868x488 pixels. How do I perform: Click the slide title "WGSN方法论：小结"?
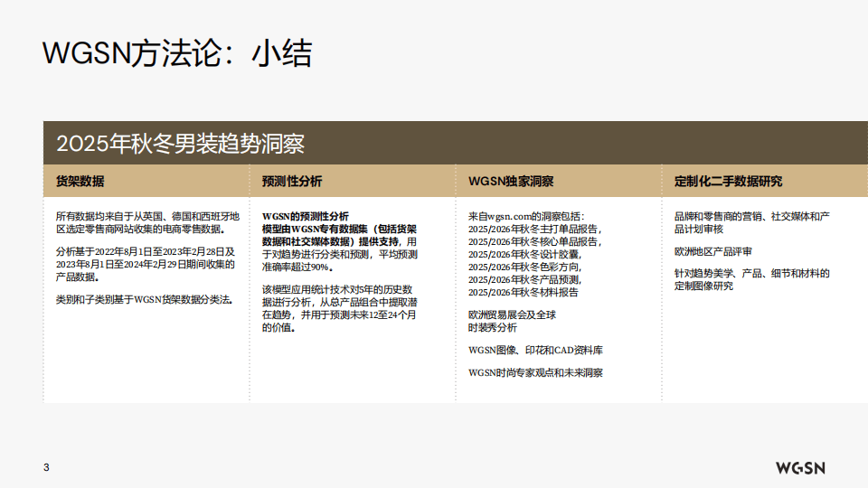pos(177,53)
